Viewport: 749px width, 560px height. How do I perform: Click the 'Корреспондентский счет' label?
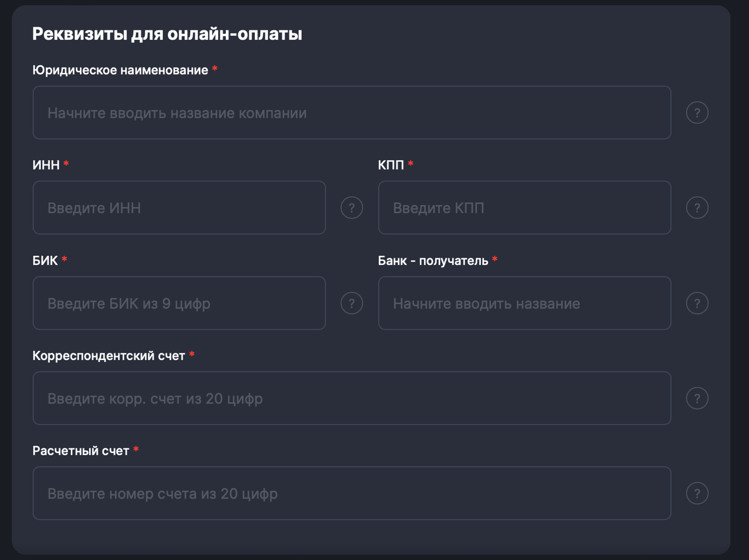tap(109, 355)
